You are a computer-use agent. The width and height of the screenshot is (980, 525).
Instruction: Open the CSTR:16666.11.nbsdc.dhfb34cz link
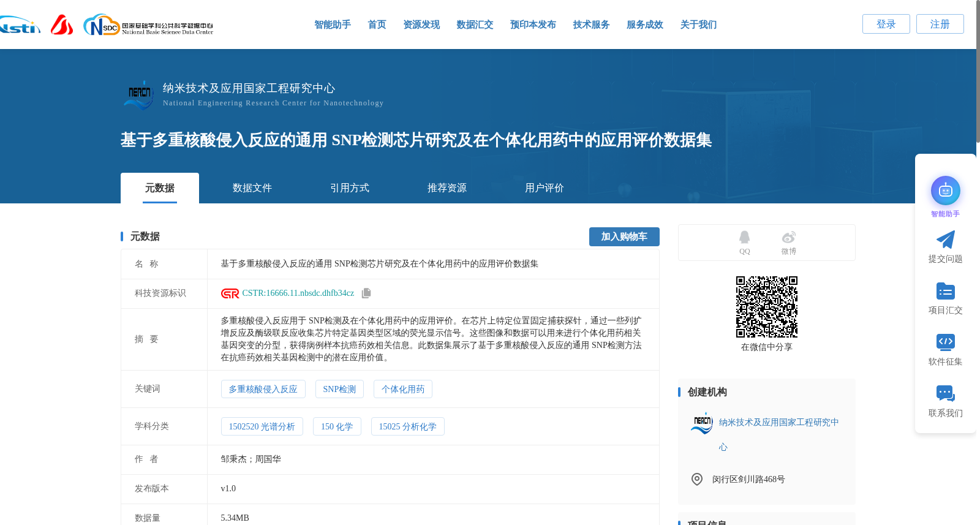pyautogui.click(x=298, y=293)
